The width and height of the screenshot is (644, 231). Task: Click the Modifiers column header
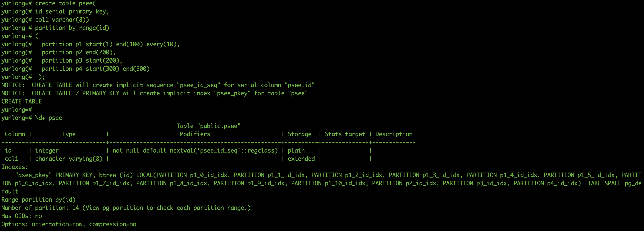point(195,134)
